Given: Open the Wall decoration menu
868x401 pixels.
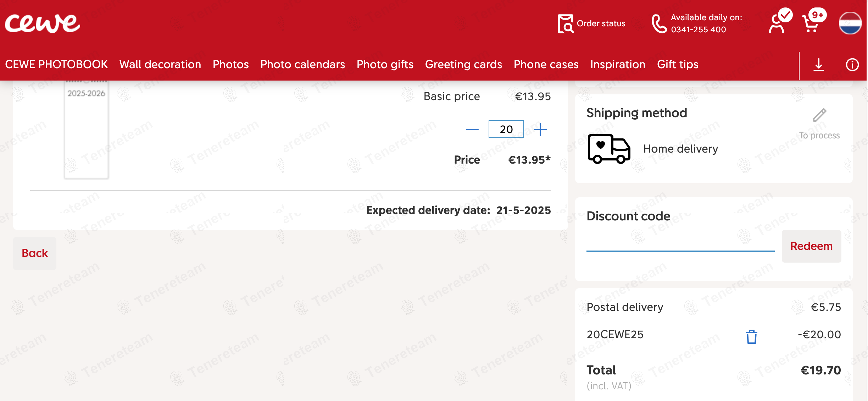Looking at the screenshot, I should click(160, 65).
